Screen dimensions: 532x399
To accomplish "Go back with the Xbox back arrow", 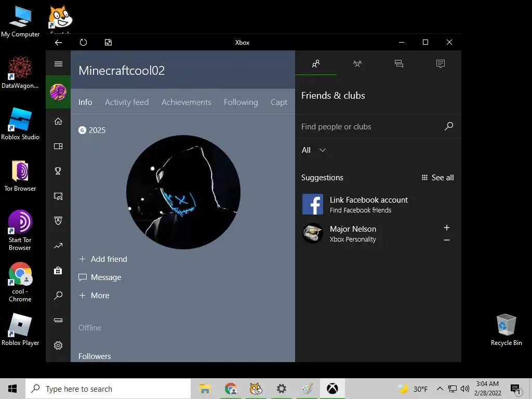I will (x=58, y=43).
